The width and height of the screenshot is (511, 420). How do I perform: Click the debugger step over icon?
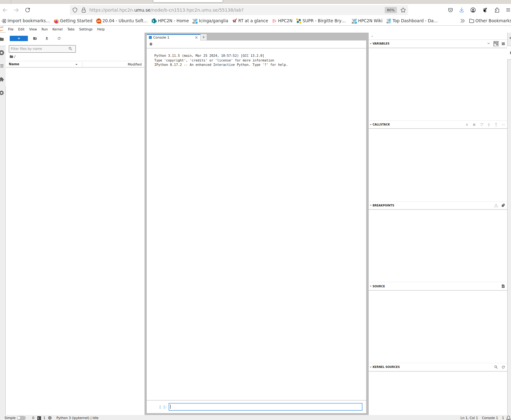[x=482, y=125]
